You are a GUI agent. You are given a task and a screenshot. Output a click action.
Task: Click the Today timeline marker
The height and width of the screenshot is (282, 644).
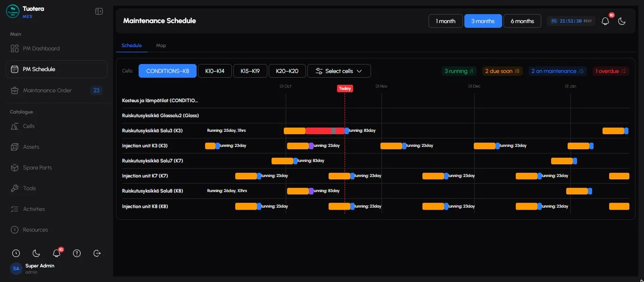click(x=345, y=89)
